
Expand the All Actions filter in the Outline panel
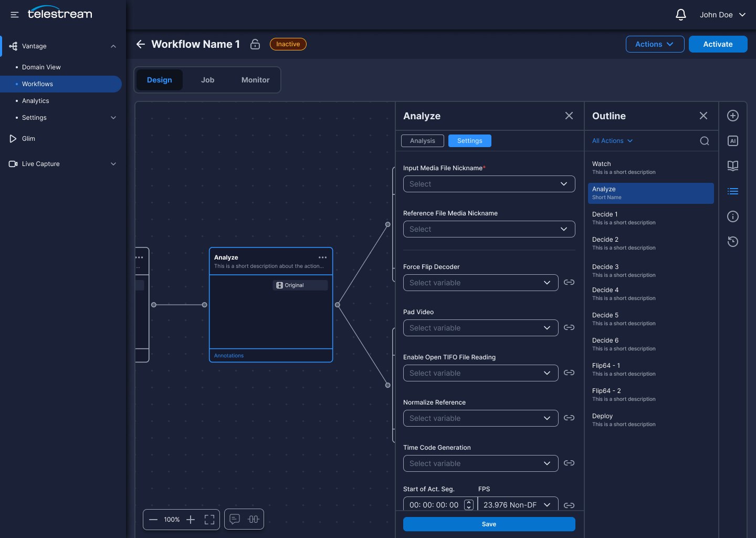point(613,141)
